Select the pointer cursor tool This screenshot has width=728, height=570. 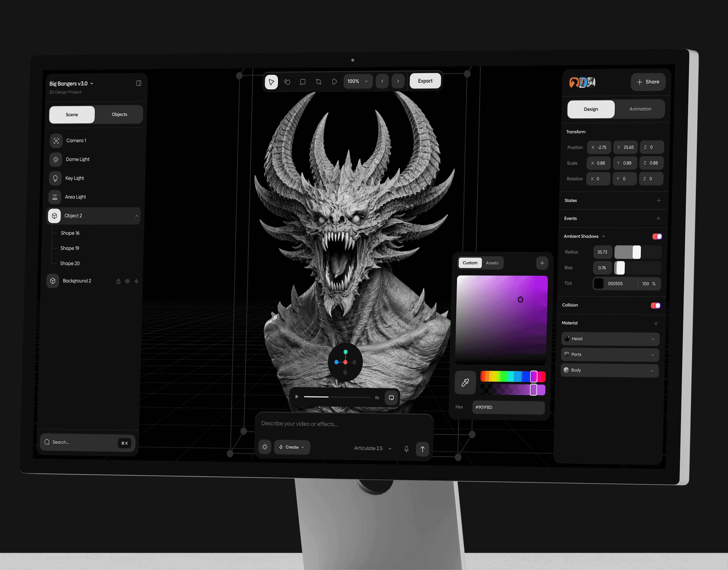(x=271, y=82)
